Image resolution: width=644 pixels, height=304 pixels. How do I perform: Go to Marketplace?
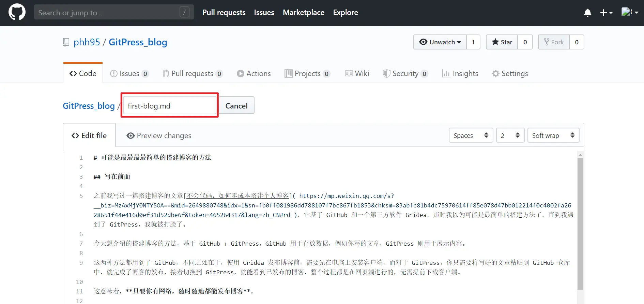click(304, 13)
